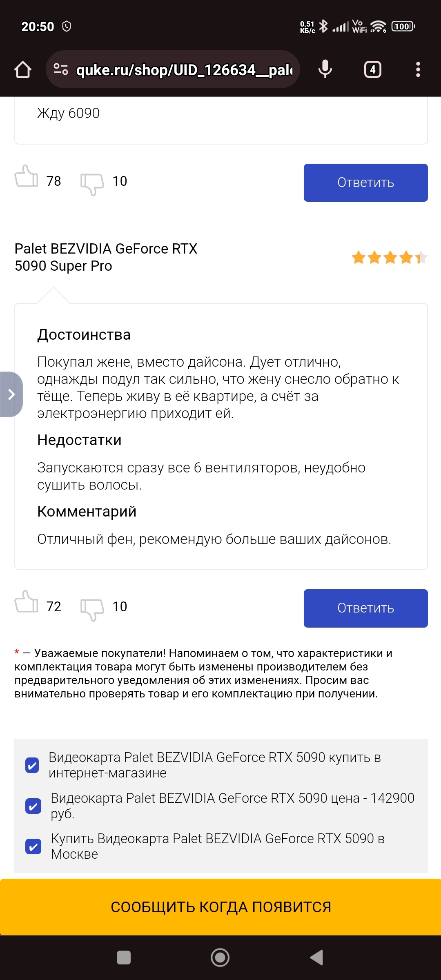Tap the browser home icon
This screenshot has height=980, width=441.
pos(23,69)
